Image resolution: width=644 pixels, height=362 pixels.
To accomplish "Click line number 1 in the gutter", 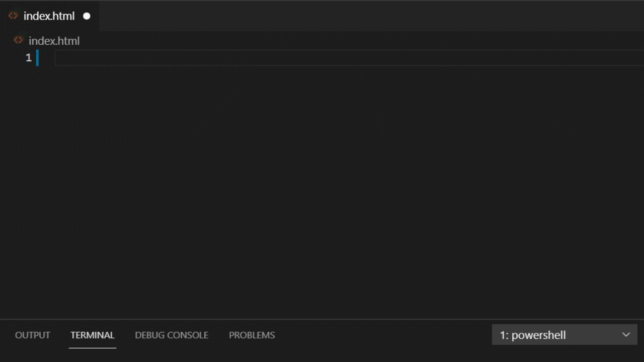I will (x=29, y=58).
